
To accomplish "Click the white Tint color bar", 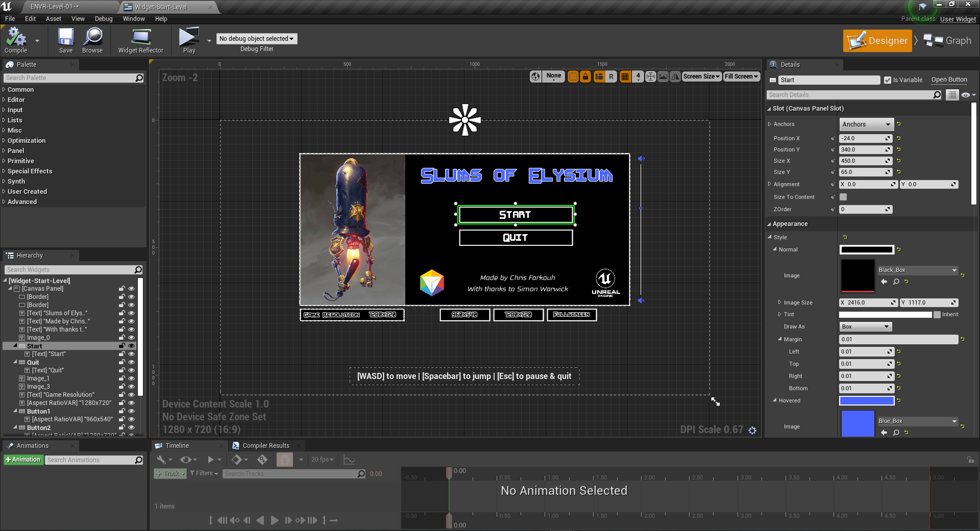I will (x=886, y=315).
